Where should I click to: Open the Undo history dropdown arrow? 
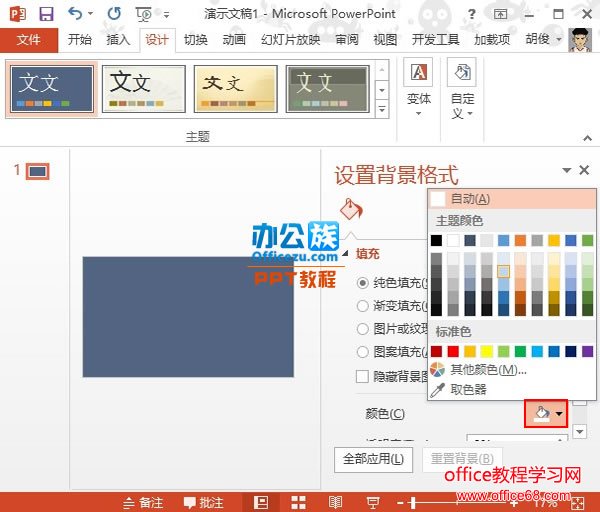point(90,14)
